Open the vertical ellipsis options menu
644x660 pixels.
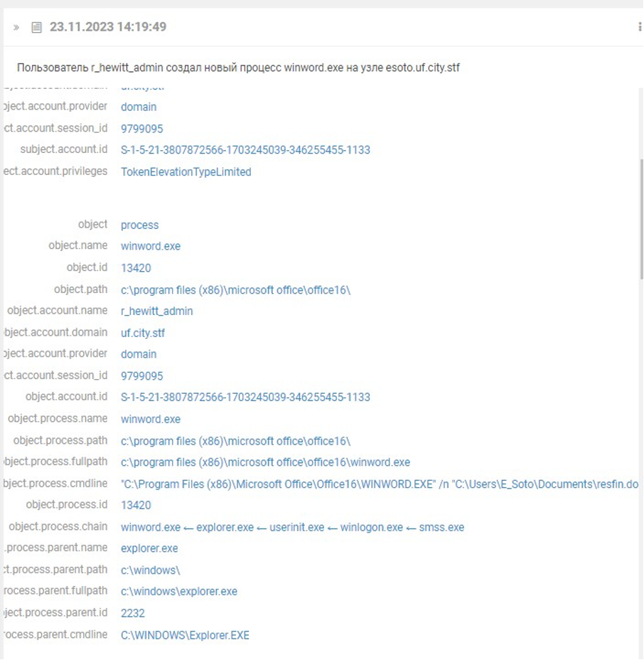[640, 27]
